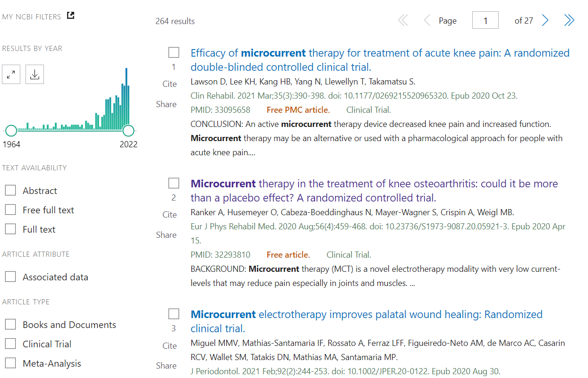The height and width of the screenshot is (378, 588).
Task: Go to the first results page
Action: (x=403, y=20)
